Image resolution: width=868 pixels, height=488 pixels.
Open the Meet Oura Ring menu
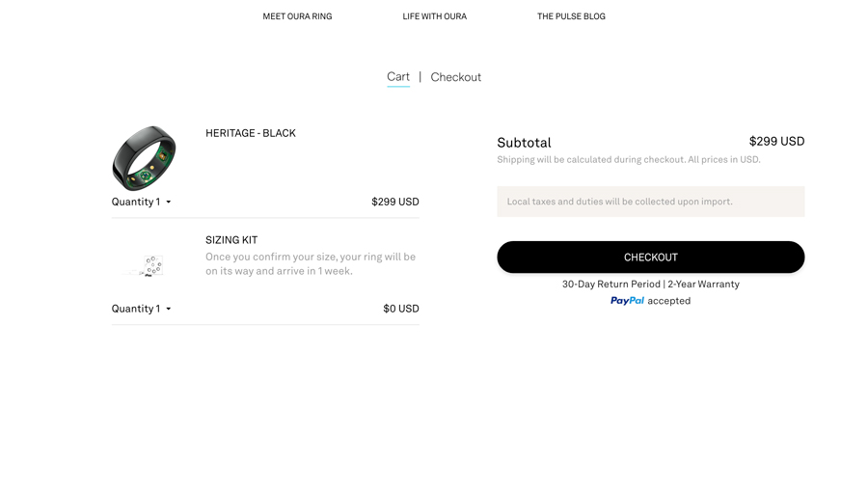click(x=297, y=16)
